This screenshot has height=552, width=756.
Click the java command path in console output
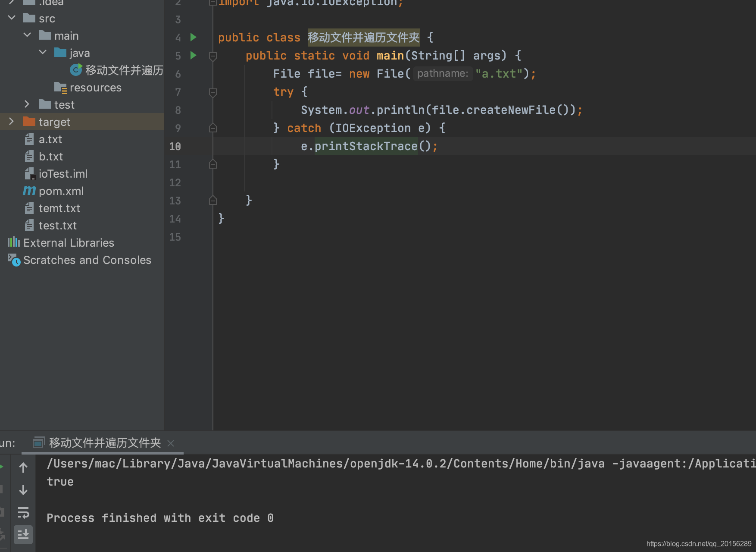(x=325, y=464)
